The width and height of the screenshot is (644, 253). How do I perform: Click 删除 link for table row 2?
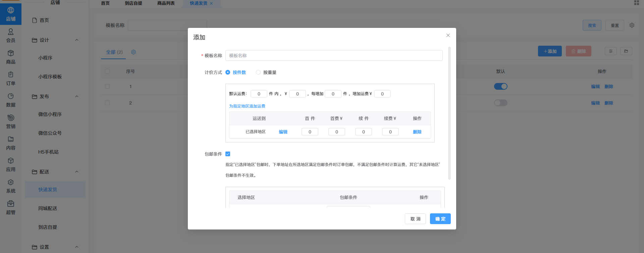(609, 103)
